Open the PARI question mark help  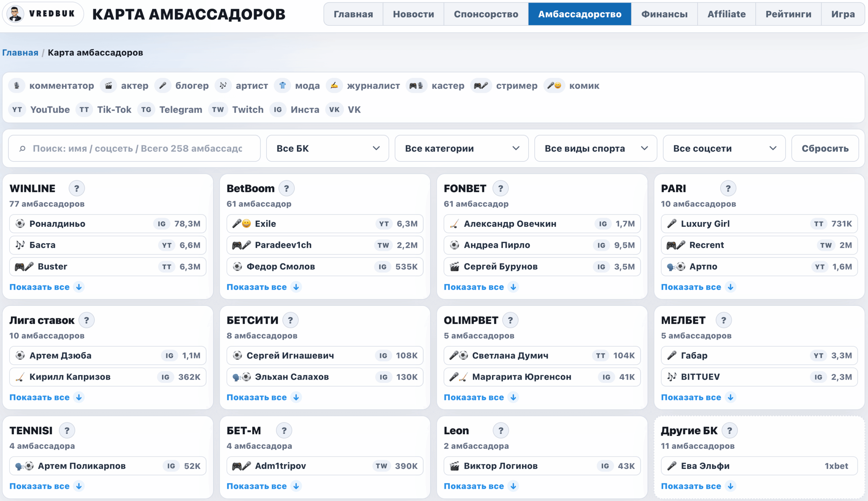point(728,188)
